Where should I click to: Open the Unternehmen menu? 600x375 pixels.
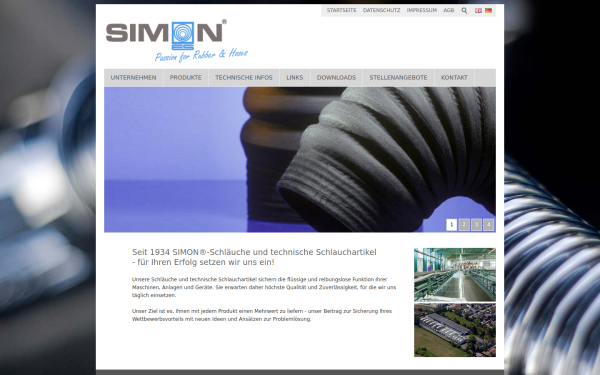[x=134, y=78]
